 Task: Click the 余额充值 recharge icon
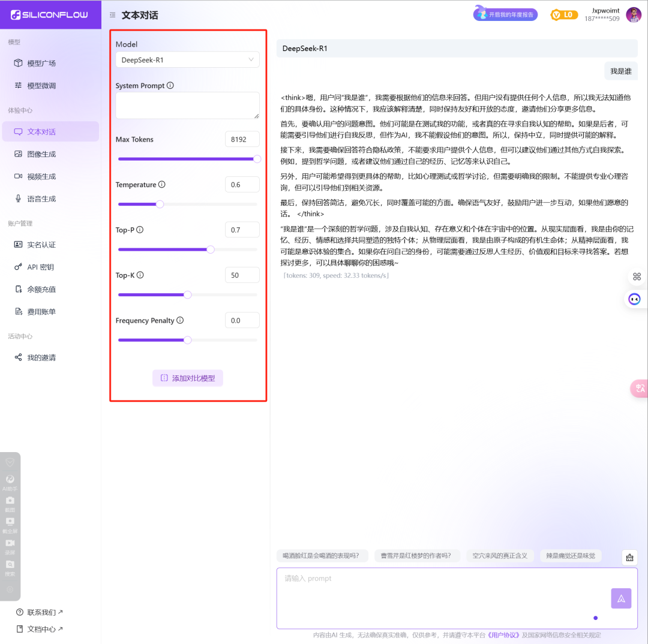(18, 289)
